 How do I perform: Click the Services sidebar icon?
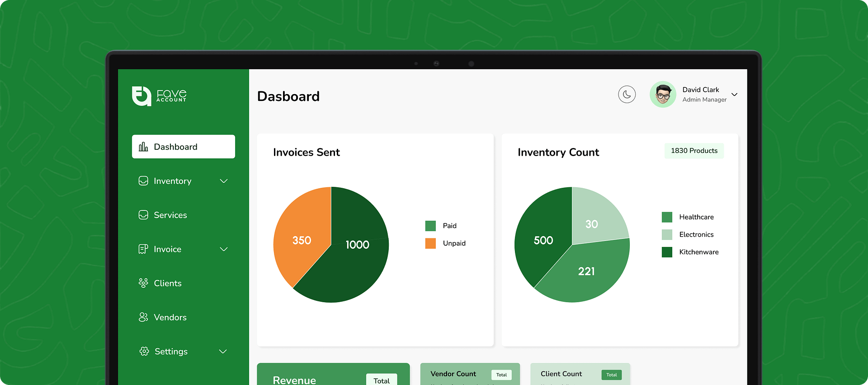pyautogui.click(x=143, y=215)
